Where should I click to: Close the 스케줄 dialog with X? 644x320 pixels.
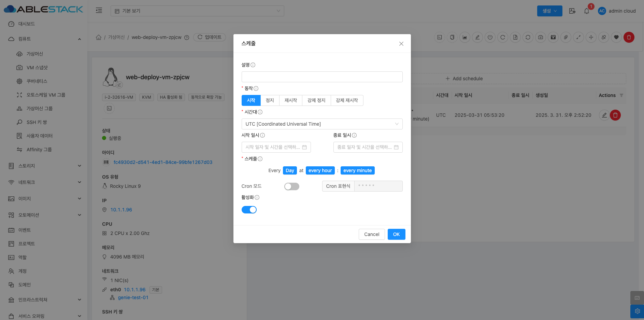[401, 44]
